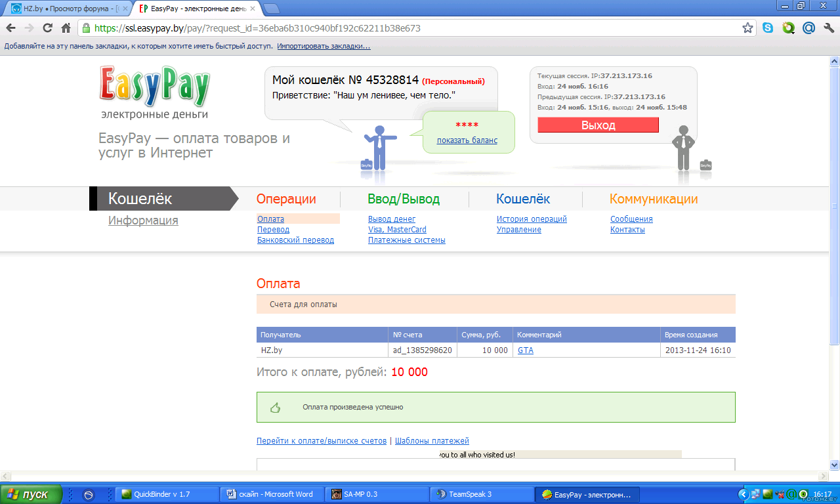Viewport: 840px width, 504px height.
Task: Go back with the browser back arrow
Action: [x=10, y=28]
